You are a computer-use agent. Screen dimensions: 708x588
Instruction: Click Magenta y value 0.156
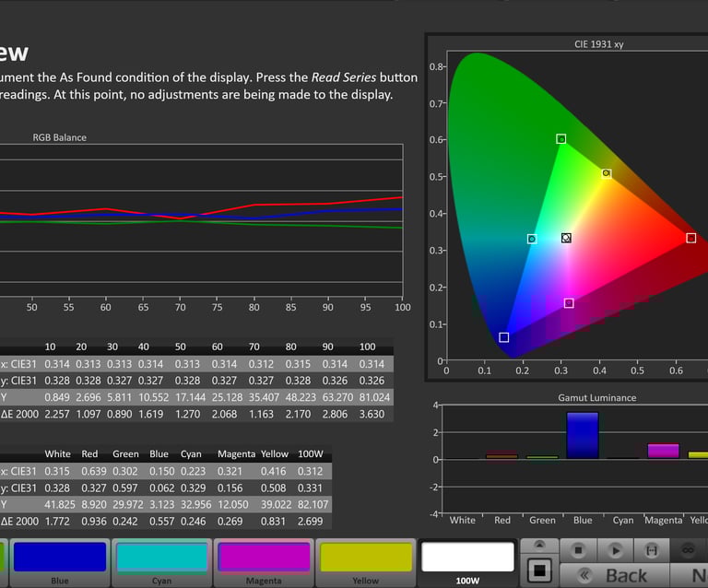click(x=230, y=488)
